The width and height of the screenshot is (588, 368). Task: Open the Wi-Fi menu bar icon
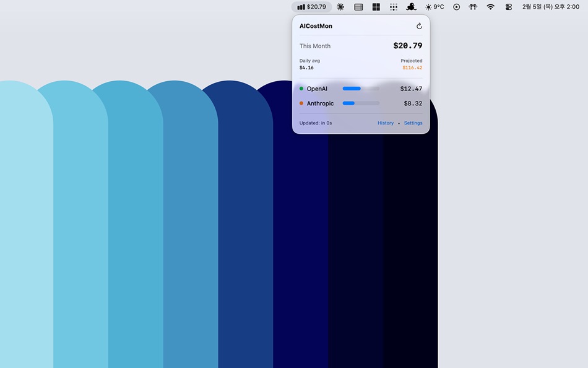tap(490, 7)
